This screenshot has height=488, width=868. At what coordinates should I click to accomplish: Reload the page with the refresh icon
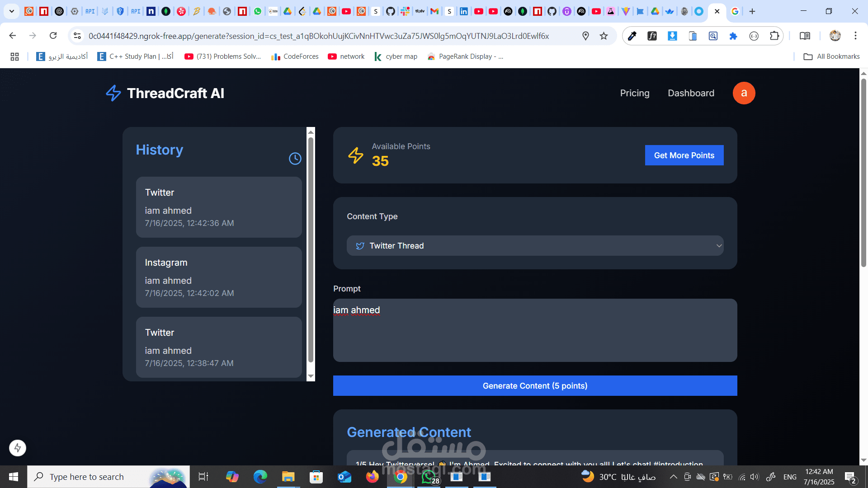53,36
